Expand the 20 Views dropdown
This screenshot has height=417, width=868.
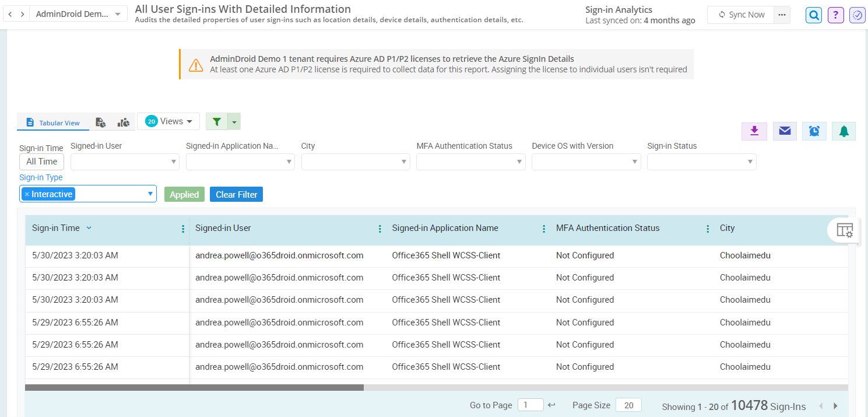point(168,121)
